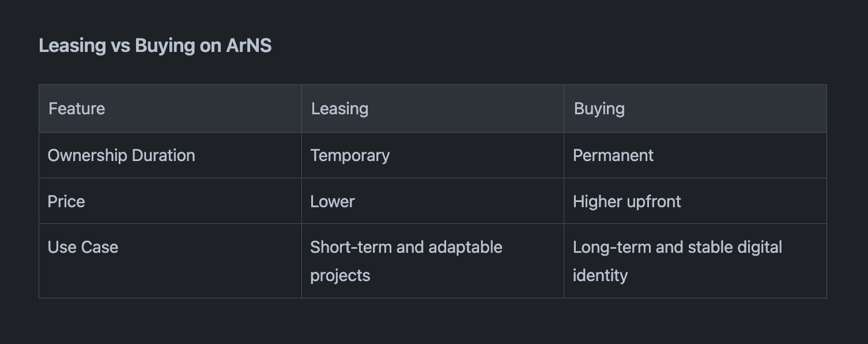Click the word 'identity' in Buying column

tap(600, 275)
